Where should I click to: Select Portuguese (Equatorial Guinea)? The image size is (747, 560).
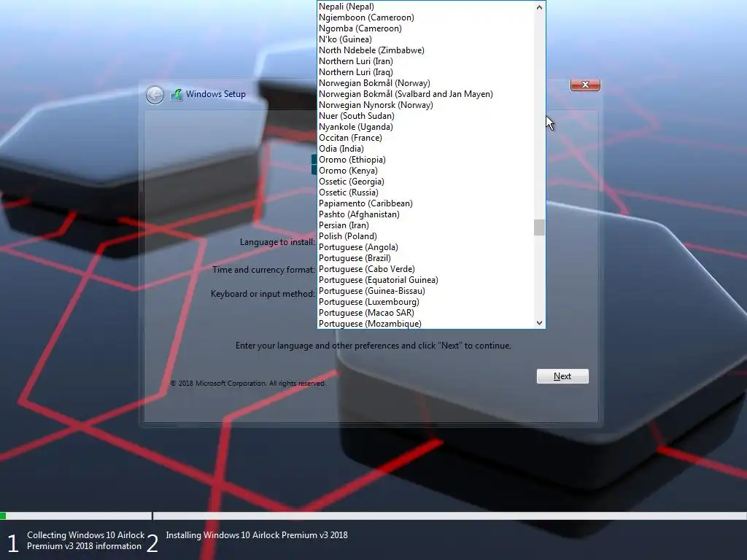(426, 281)
